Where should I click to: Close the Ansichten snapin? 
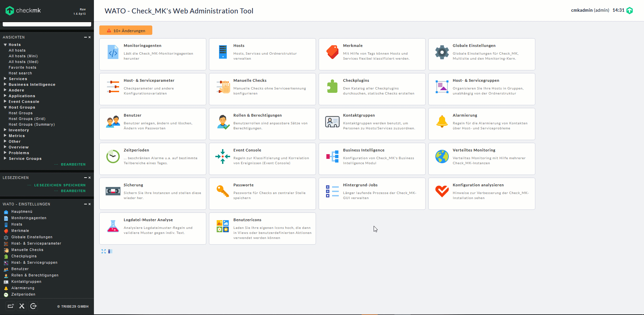tap(90, 37)
